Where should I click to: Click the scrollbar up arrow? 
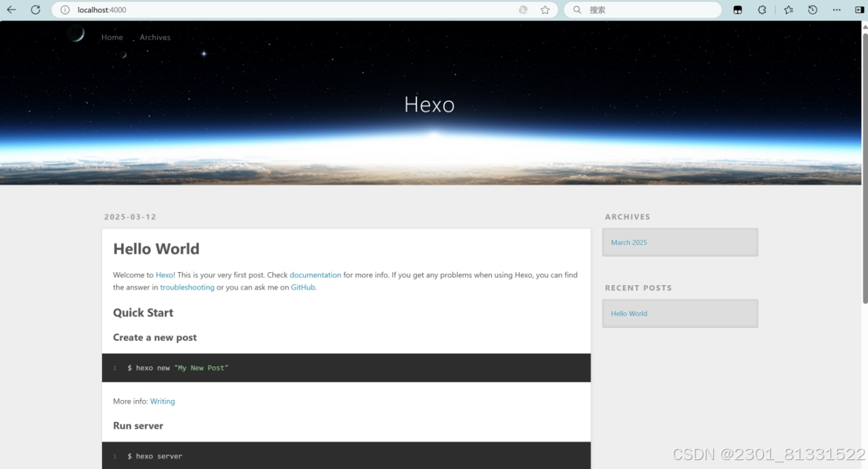point(865,26)
